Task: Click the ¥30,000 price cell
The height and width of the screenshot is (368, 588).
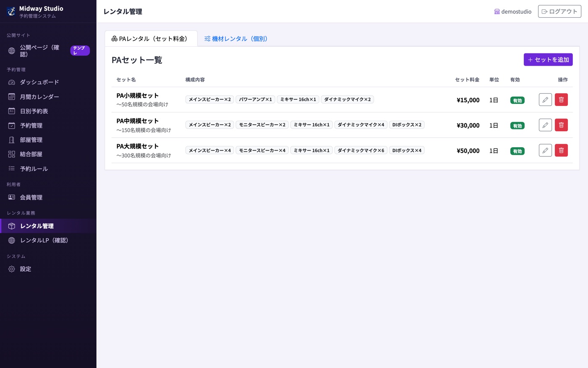Action: point(468,125)
